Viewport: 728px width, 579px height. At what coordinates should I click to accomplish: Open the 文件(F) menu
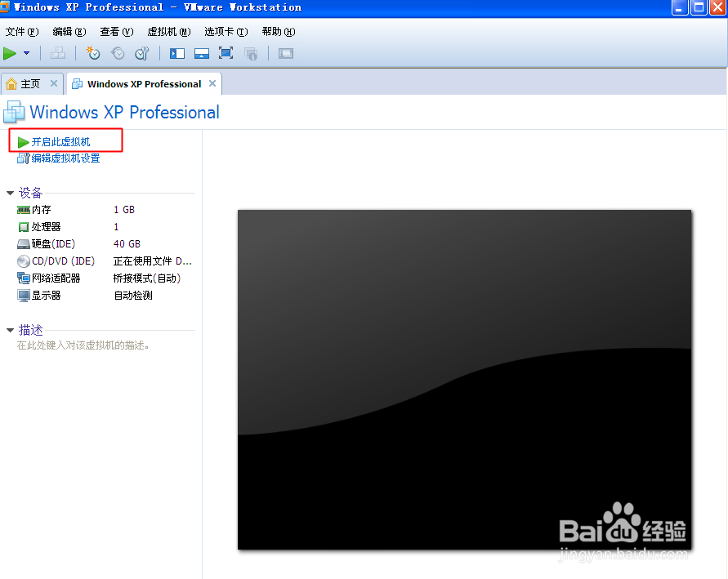(22, 32)
